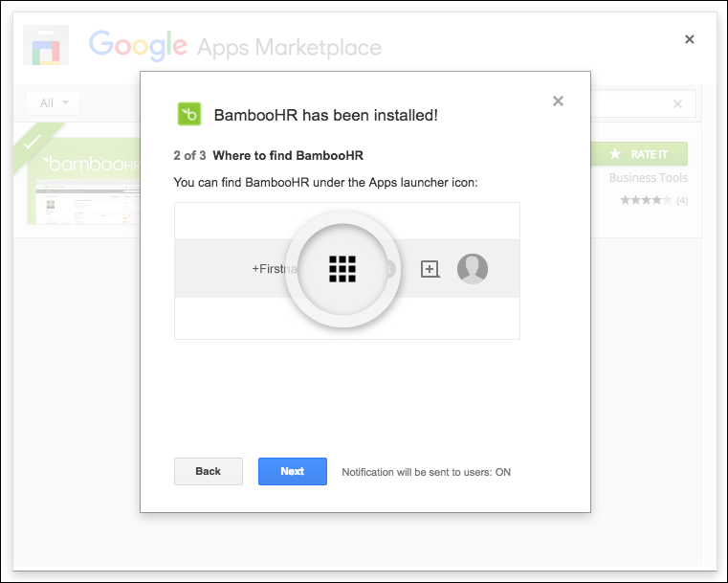This screenshot has width=728, height=583.
Task: Click the marketplace search input field
Action: click(643, 103)
